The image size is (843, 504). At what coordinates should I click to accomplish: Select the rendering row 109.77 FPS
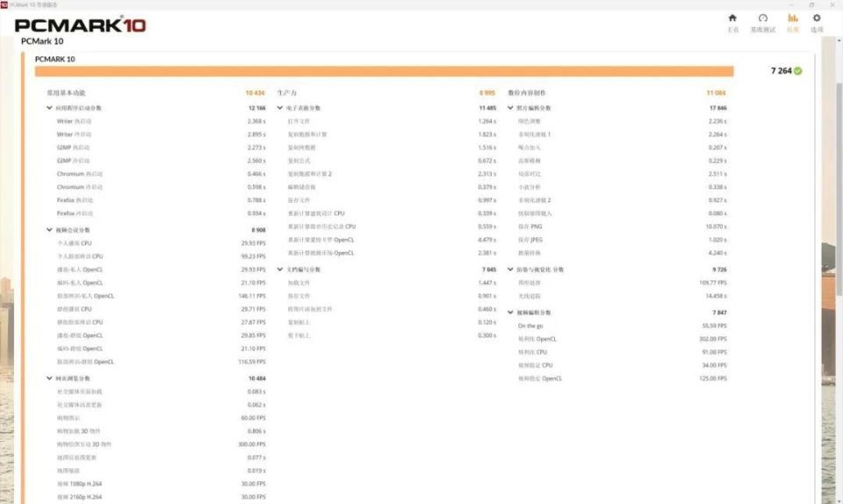[622, 283]
